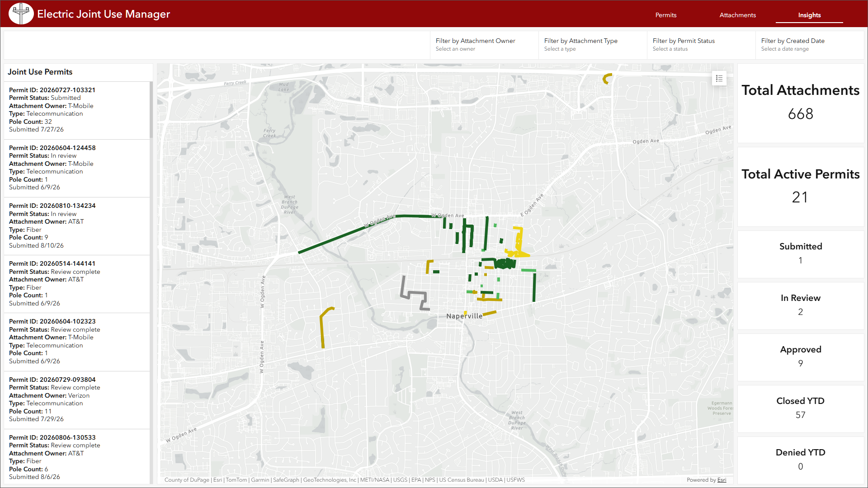Open the Filter by Created Date dropdown

point(809,45)
